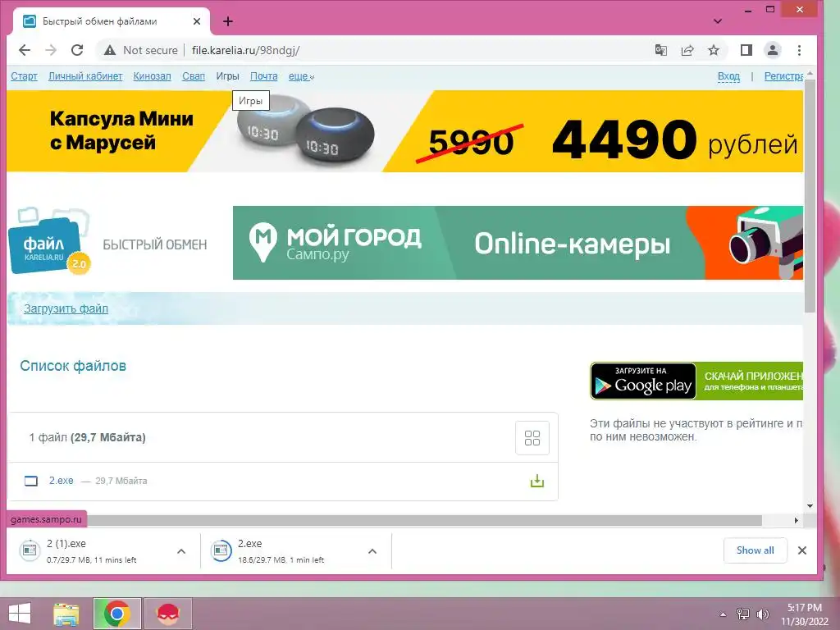Click the browser forward arrow
The image size is (840, 630).
(x=51, y=50)
